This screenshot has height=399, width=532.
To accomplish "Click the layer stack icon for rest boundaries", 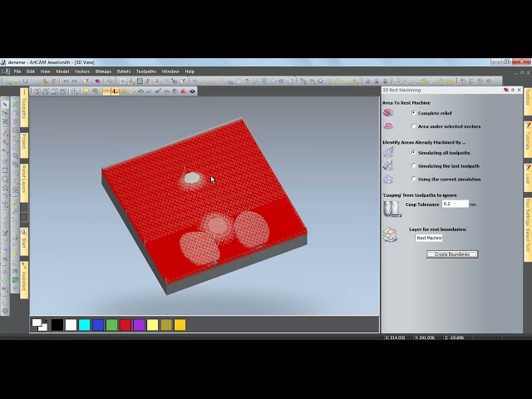I will (x=390, y=234).
